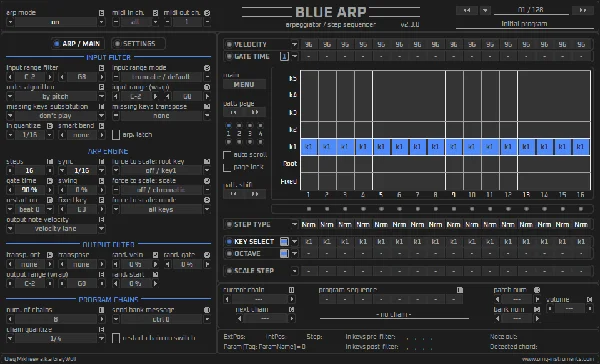Open the rand. gate help icon
600x364 pixels.
point(207,255)
